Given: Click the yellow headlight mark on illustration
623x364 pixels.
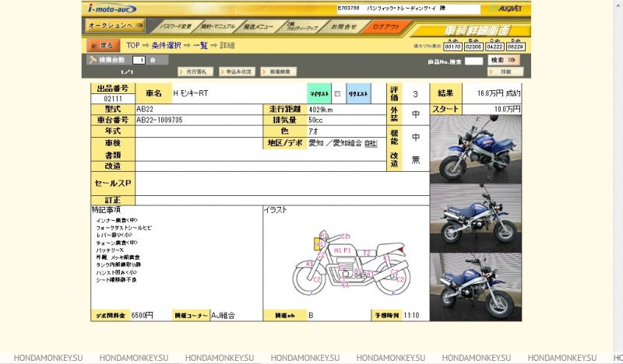Looking at the screenshot, I should (319, 244).
